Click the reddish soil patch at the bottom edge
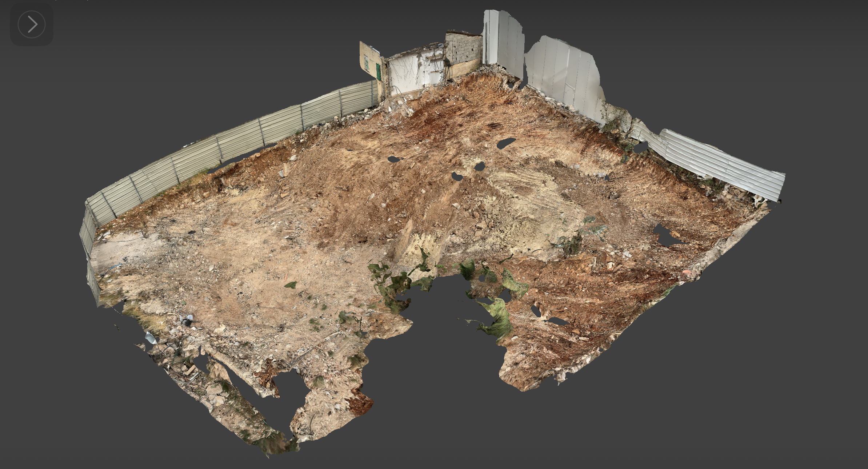 [x=360, y=404]
